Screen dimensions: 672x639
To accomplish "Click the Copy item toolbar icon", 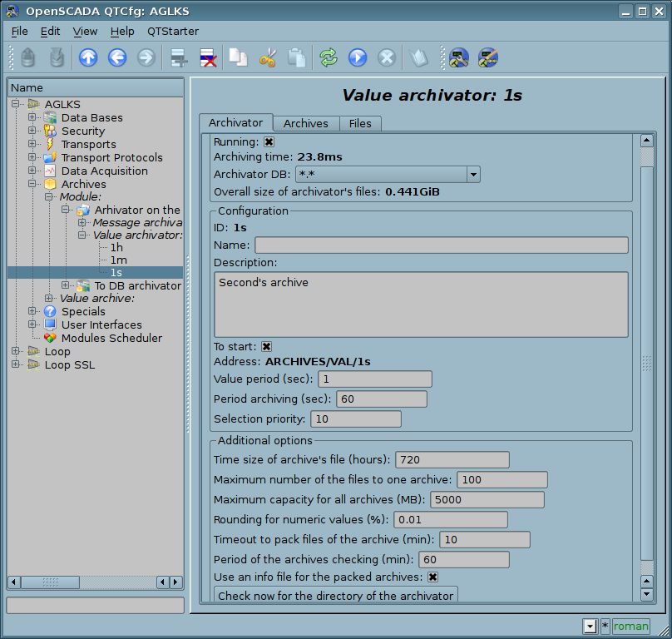I will pyautogui.click(x=239, y=57).
